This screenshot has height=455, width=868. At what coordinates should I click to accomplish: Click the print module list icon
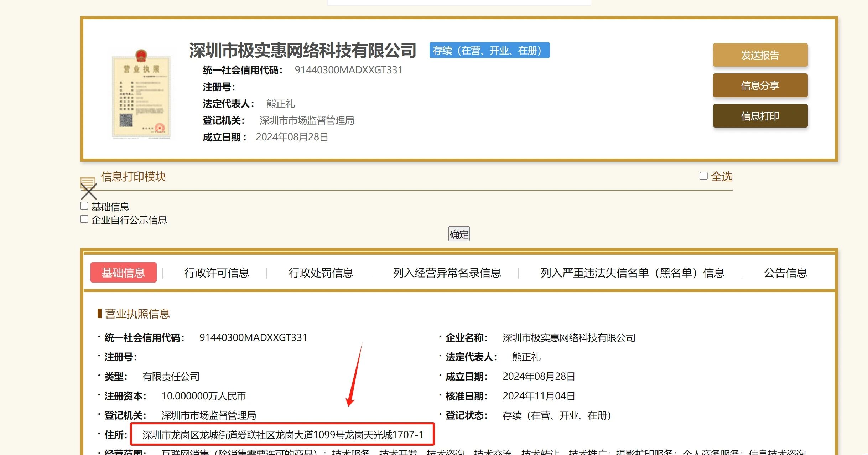88,181
